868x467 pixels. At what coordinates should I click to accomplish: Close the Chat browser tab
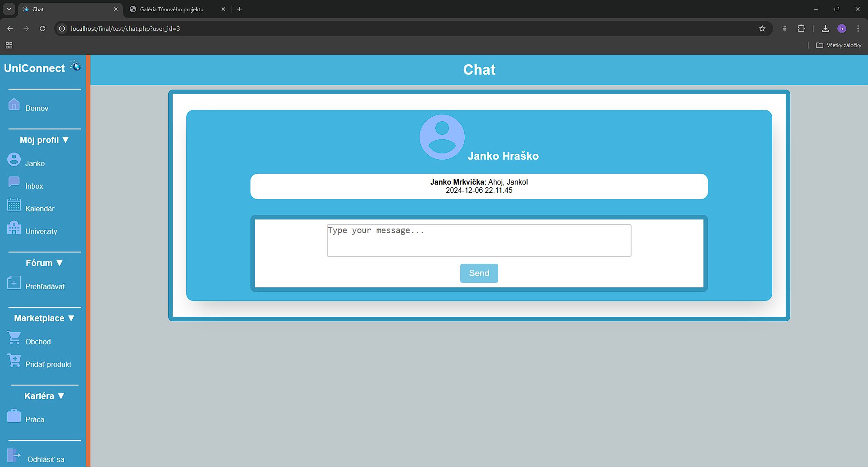click(x=116, y=9)
